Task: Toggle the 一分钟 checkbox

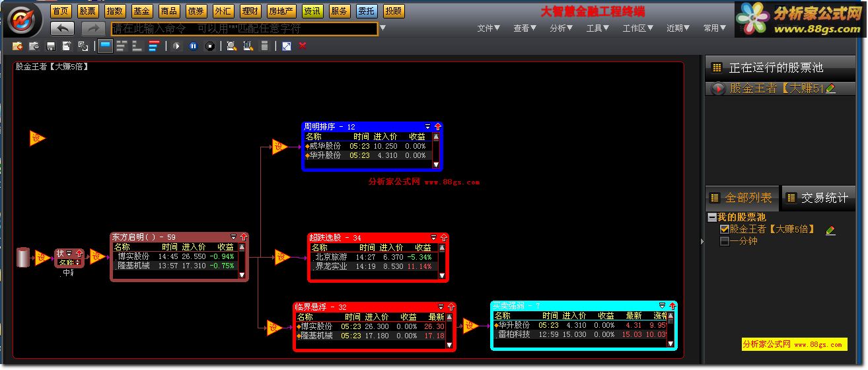Action: (x=725, y=241)
